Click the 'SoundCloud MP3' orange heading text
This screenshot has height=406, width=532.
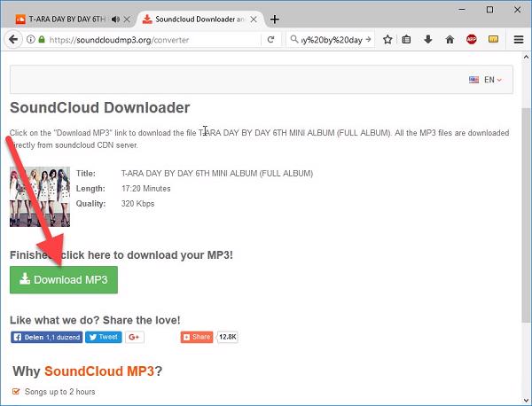pyautogui.click(x=99, y=371)
